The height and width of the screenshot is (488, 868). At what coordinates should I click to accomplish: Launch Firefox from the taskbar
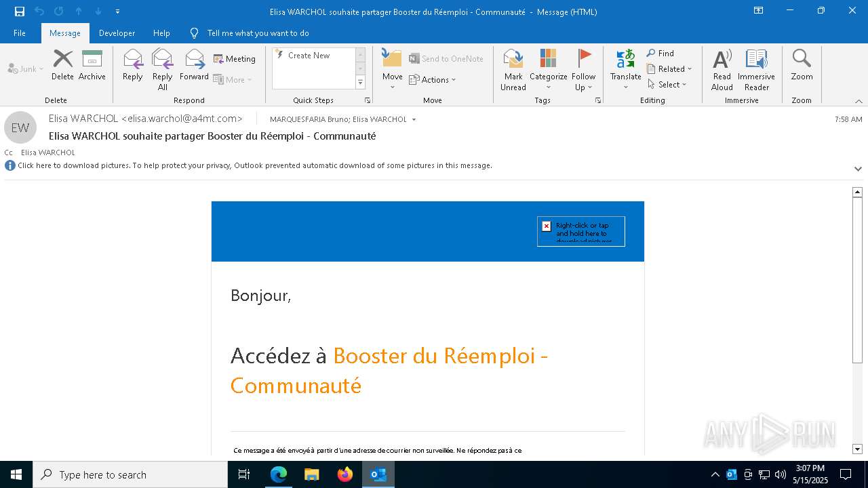point(345,474)
